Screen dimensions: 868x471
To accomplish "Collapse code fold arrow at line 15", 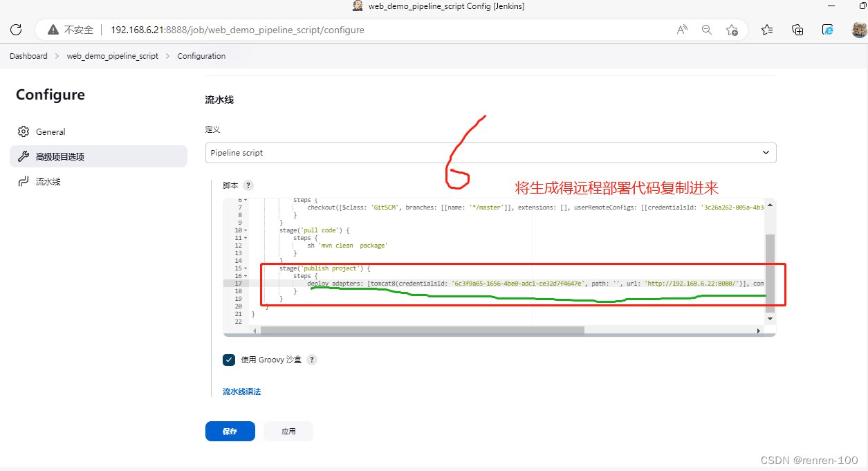I will (x=246, y=268).
